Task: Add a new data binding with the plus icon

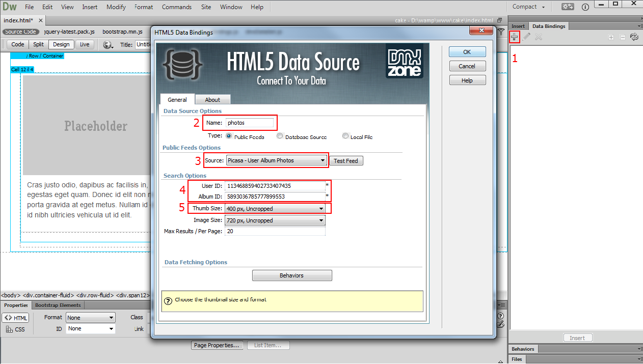Action: click(515, 37)
